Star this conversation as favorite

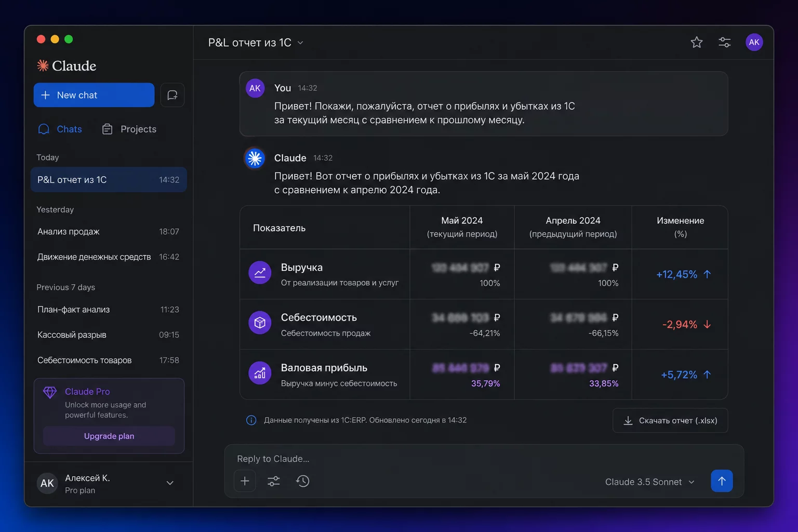pos(697,42)
